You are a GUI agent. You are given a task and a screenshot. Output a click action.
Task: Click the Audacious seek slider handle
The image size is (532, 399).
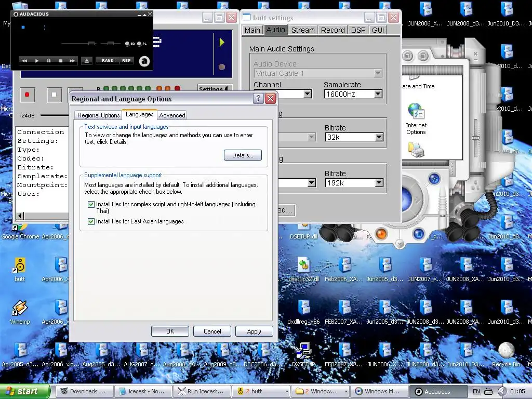tap(91, 44)
